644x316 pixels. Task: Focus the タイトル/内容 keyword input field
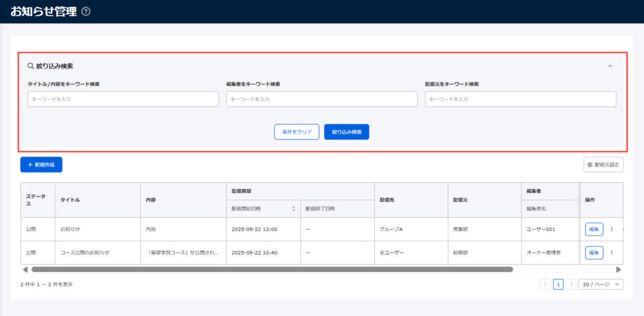tap(123, 99)
